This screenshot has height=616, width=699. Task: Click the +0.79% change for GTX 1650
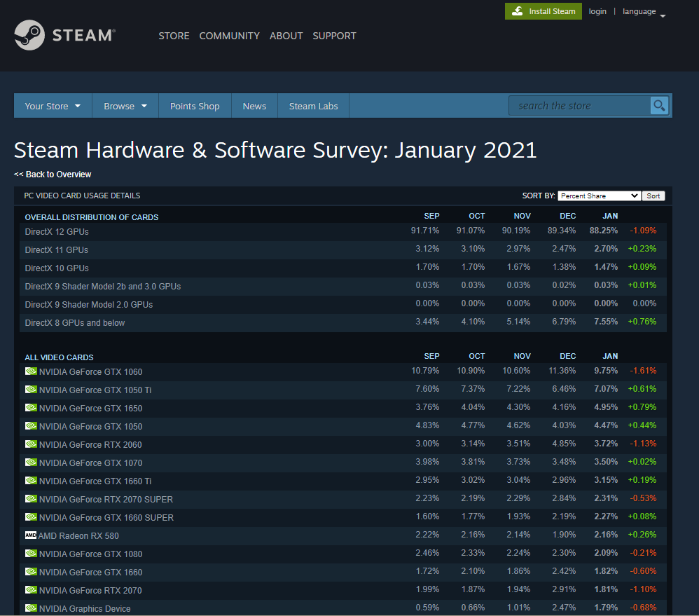642,407
